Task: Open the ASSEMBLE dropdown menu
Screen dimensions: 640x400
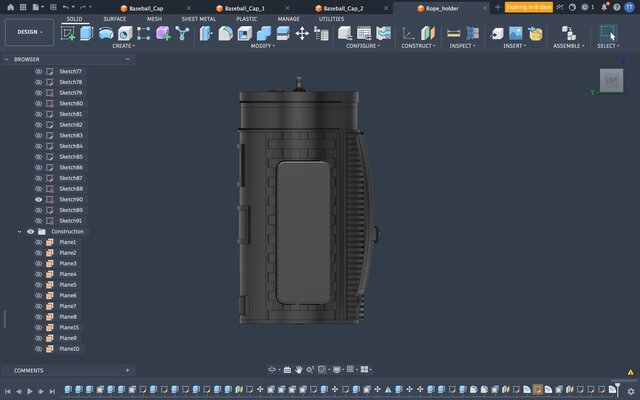Action: [x=569, y=46]
